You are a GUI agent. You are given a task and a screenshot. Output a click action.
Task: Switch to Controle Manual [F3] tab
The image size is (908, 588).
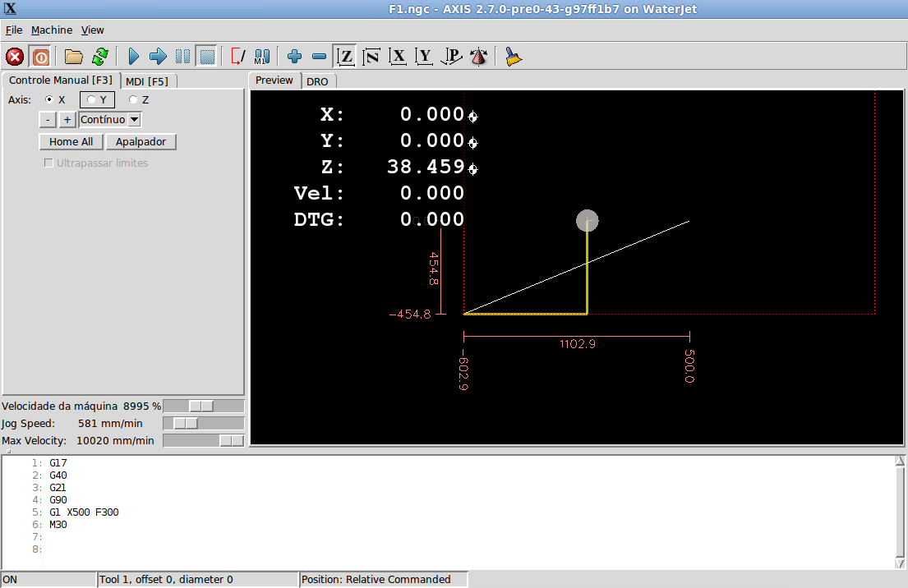coord(61,80)
